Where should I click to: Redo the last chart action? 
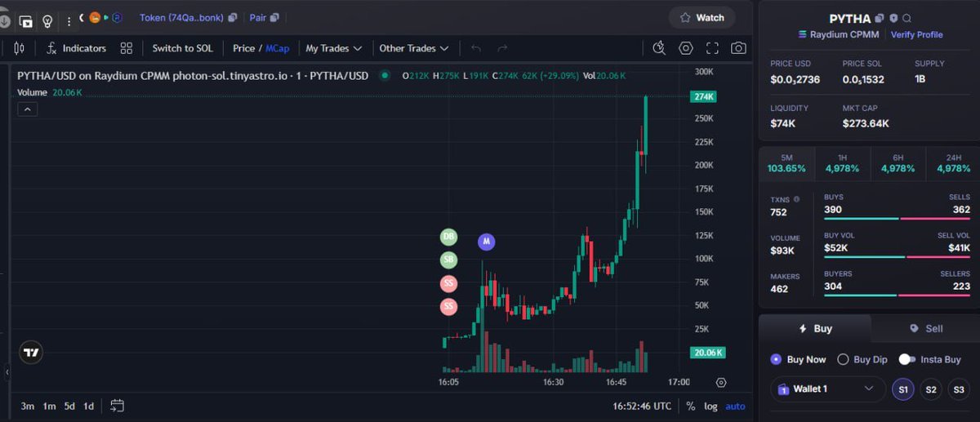click(x=502, y=48)
